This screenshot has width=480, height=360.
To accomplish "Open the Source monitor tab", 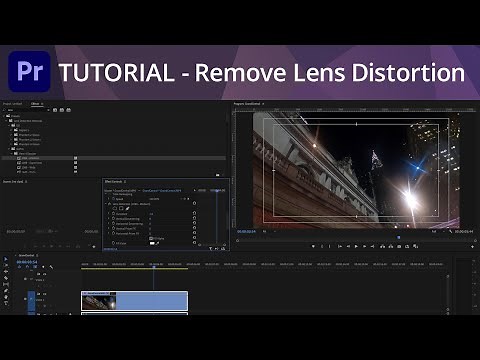I will tap(13, 182).
